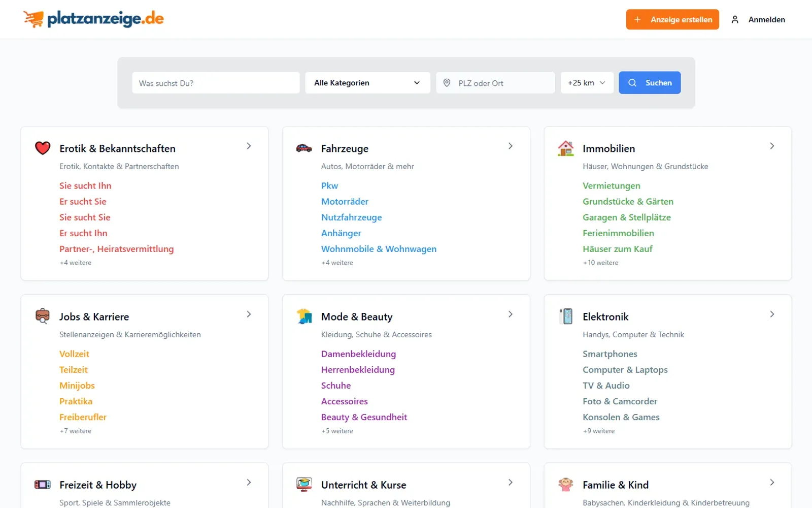Open the Beauty & Gesundheit link
The image size is (812, 508).
(364, 417)
